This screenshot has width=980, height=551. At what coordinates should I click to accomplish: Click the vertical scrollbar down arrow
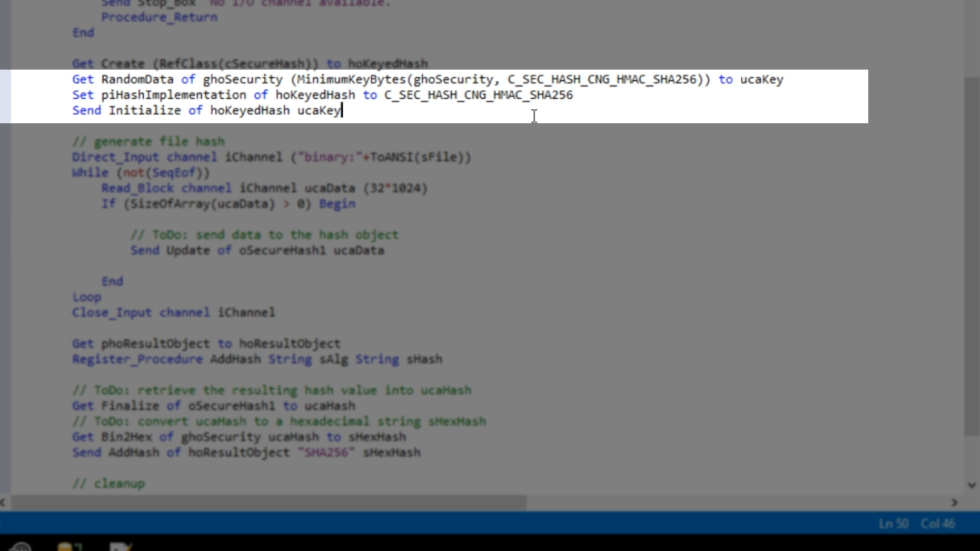pos(972,484)
